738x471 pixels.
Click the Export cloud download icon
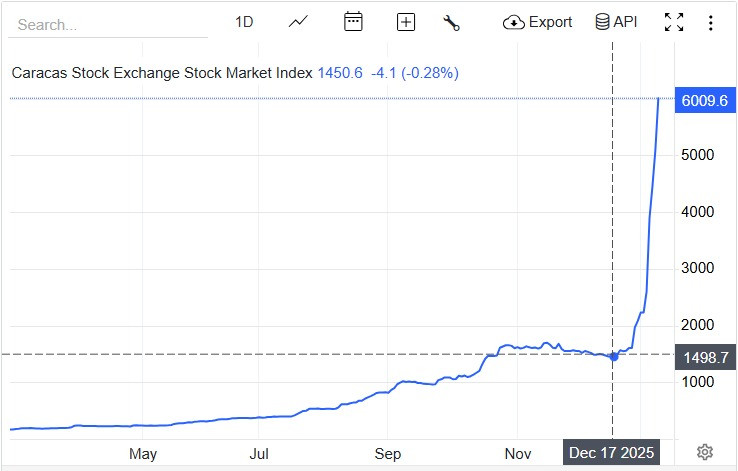coord(513,22)
